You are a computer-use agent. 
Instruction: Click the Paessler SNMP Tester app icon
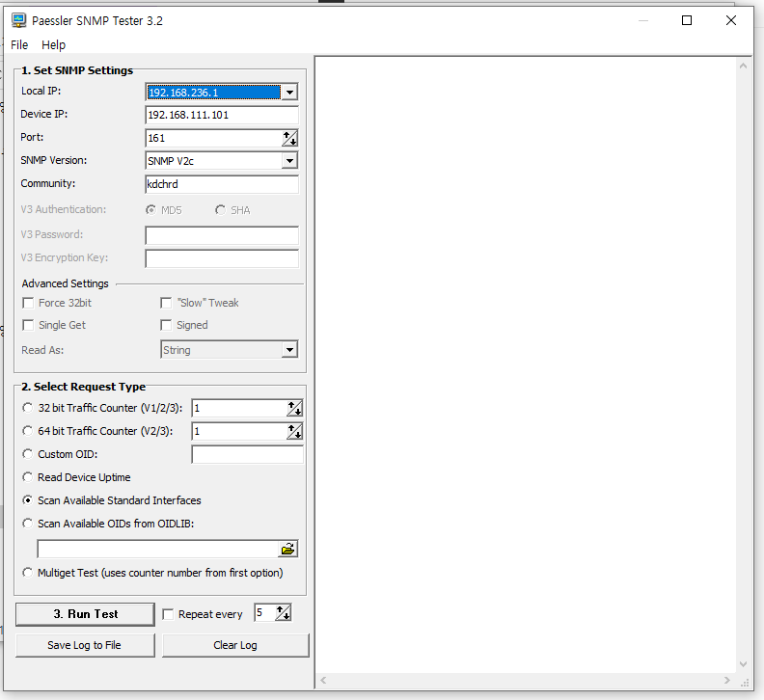pyautogui.click(x=19, y=20)
